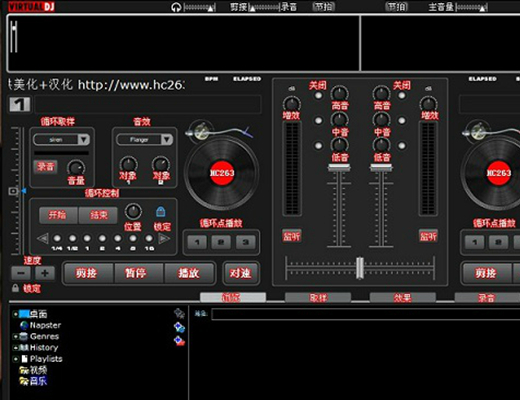Click the speed plus button
Image resolution: width=520 pixels, height=400 pixels.
45,273
